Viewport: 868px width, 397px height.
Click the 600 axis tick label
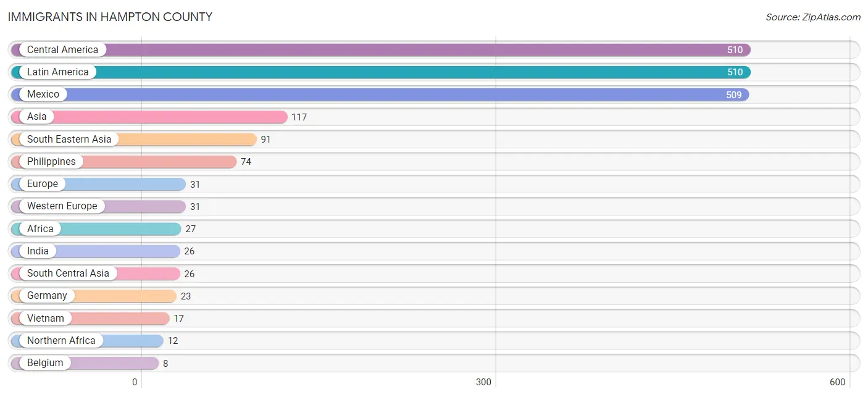tap(838, 382)
